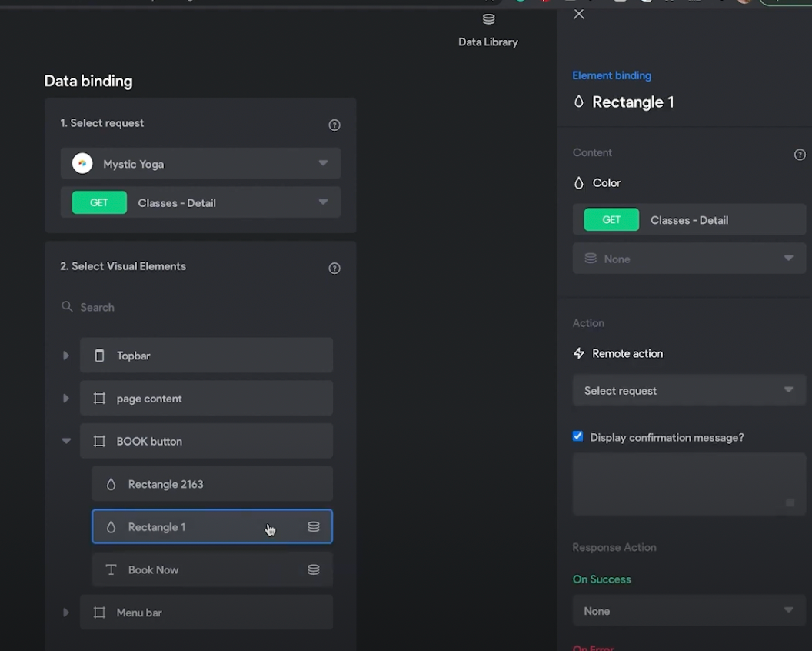Close the Element binding panel
Screen dimensions: 812x651
click(579, 15)
